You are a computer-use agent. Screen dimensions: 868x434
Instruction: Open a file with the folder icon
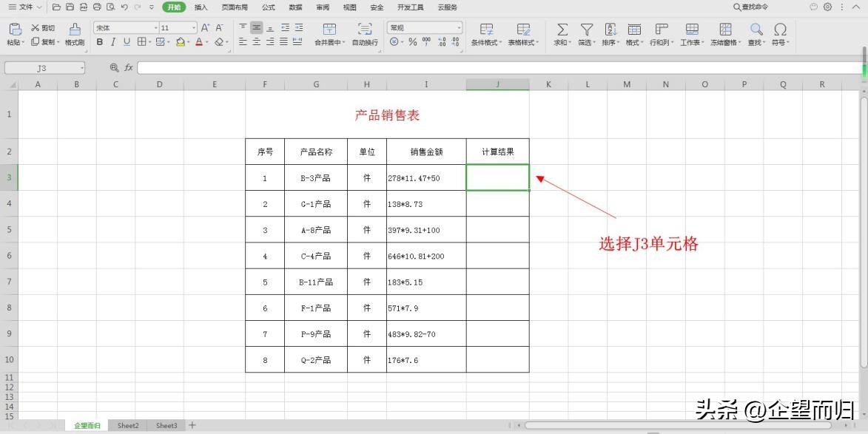tap(56, 7)
